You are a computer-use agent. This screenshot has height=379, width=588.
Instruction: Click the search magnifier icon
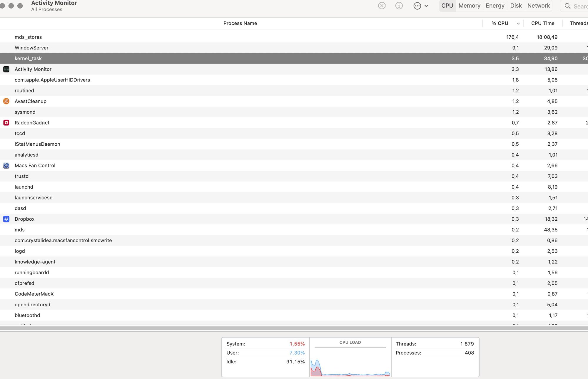pos(567,6)
